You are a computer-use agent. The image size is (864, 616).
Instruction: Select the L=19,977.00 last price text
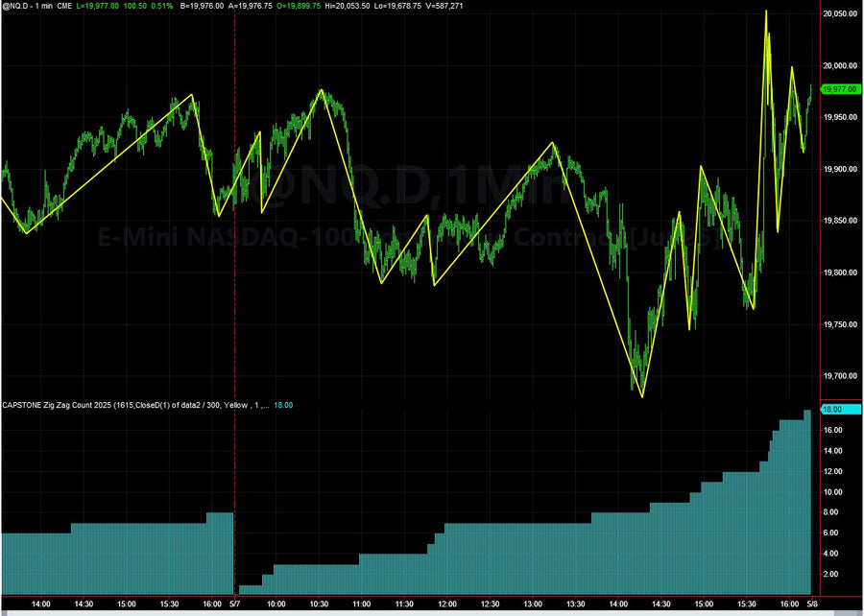coord(98,6)
